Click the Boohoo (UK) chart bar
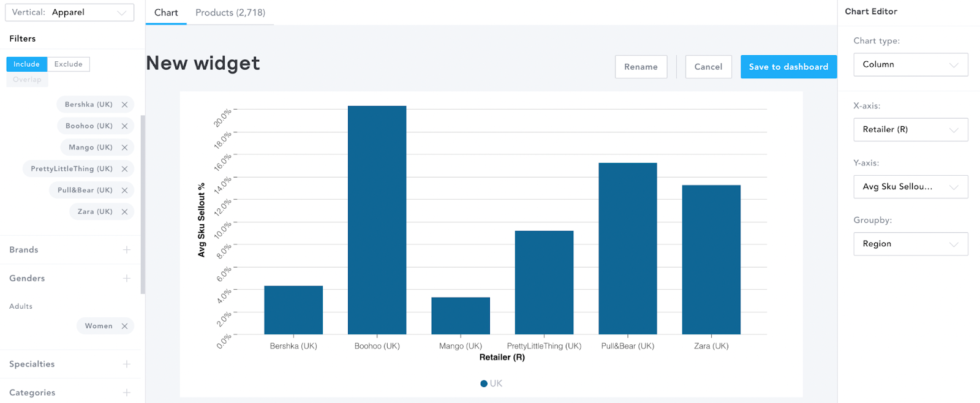This screenshot has width=980, height=403. pos(377,220)
